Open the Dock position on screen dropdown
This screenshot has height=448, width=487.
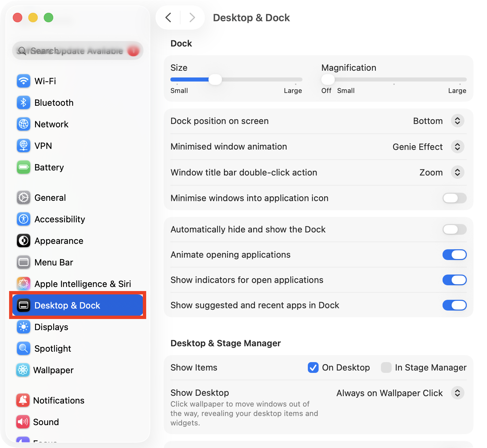point(457,121)
